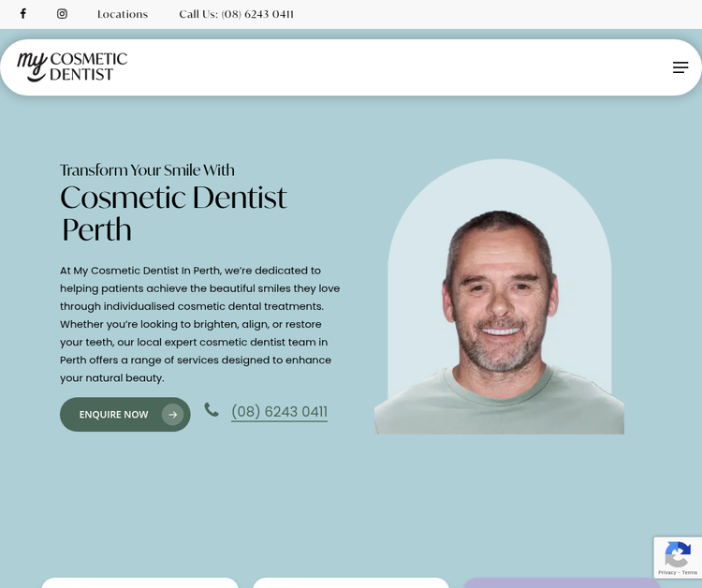This screenshot has width=702, height=588.
Task: Select the left white card at bottom
Action: tap(140, 582)
